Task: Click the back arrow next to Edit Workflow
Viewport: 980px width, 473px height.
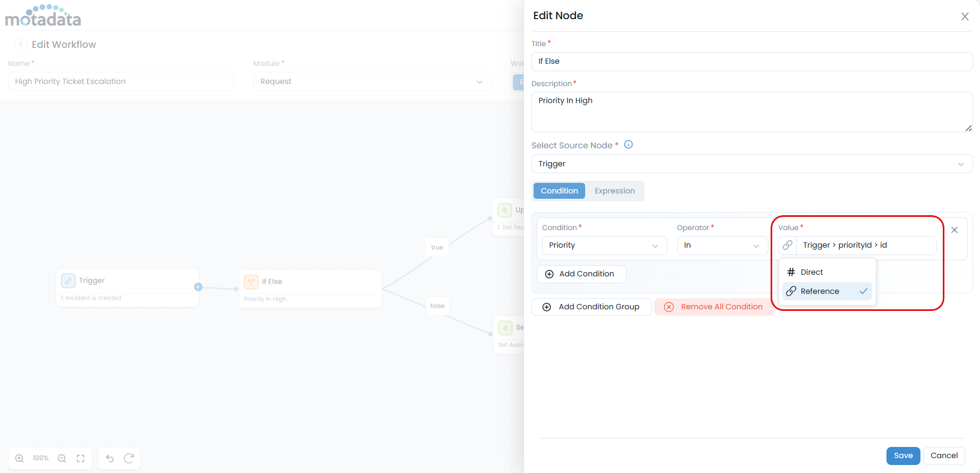Action: point(21,44)
